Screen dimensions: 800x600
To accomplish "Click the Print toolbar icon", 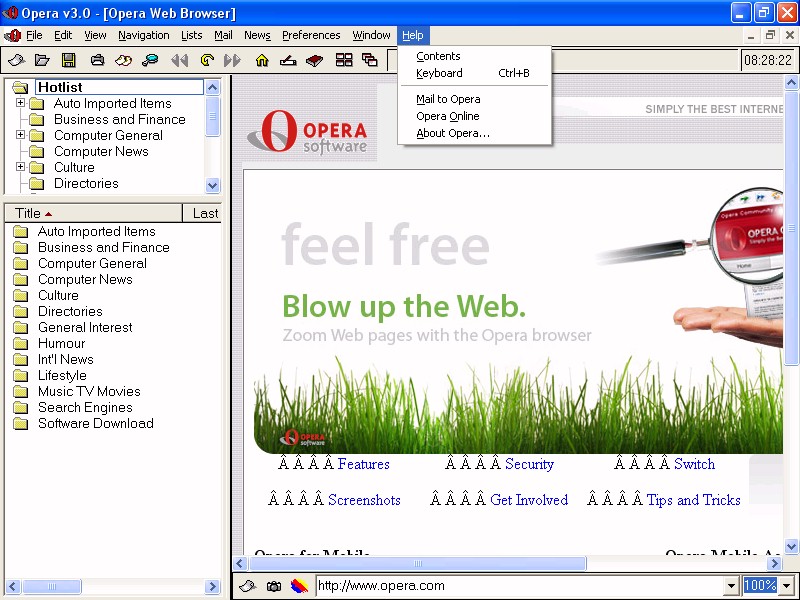I will [97, 60].
